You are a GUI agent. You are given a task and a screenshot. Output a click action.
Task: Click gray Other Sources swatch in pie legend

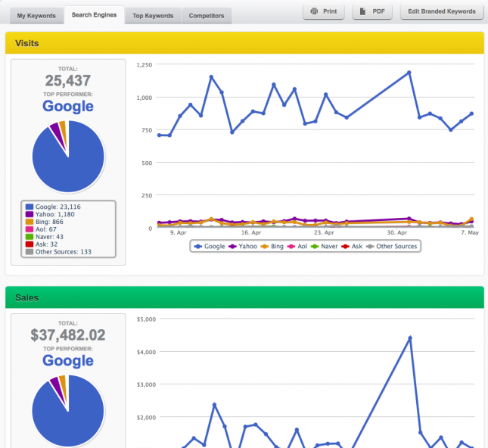[30, 251]
